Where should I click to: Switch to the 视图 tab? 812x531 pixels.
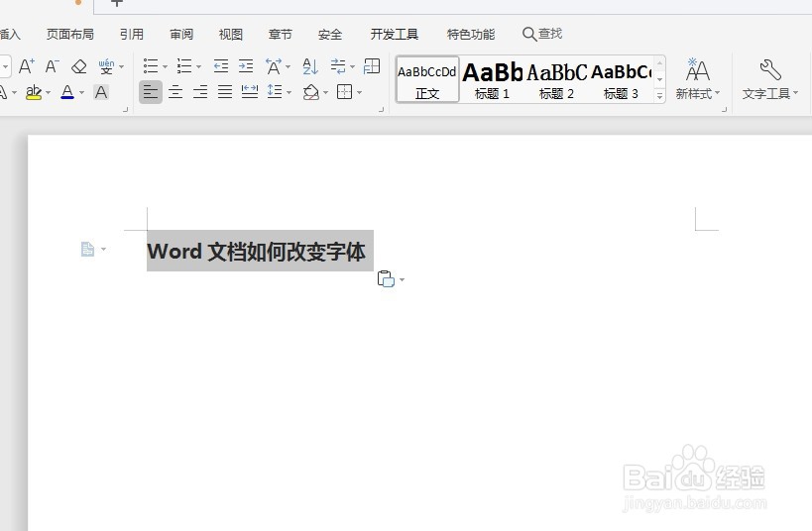230,34
